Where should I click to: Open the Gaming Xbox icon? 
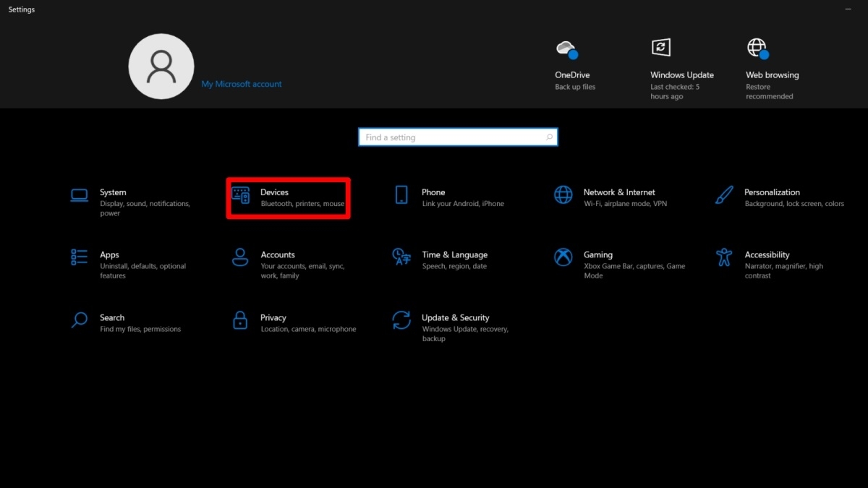(563, 257)
